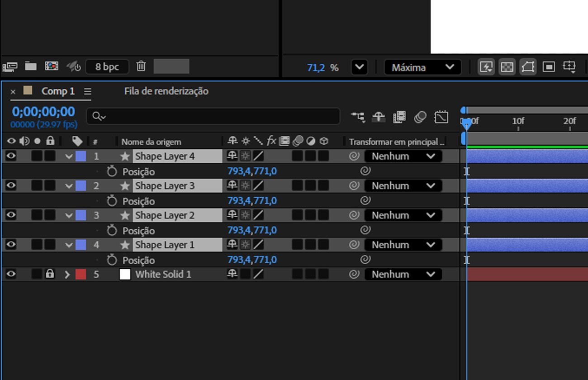
Task: Toggle mask and shape path visibility
Action: coord(527,67)
